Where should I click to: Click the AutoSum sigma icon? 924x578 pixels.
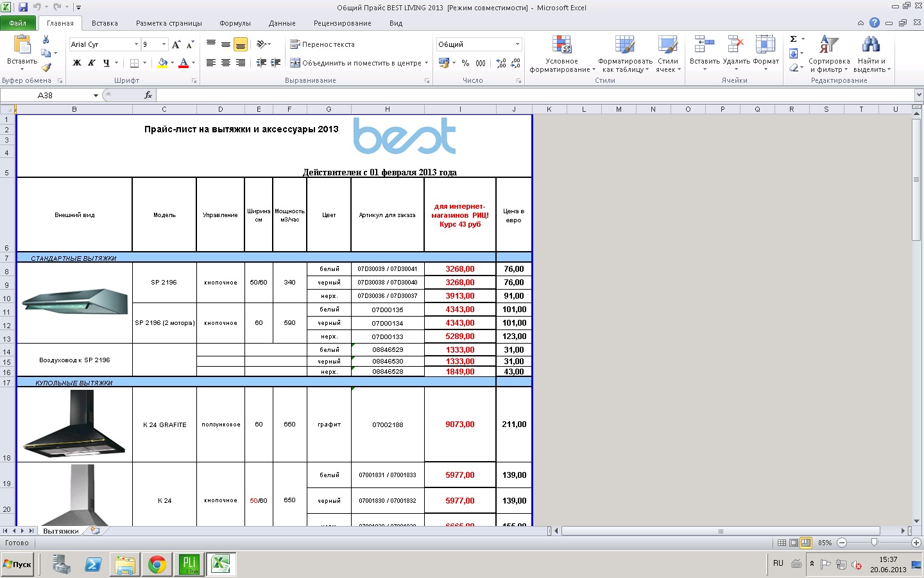coord(794,39)
